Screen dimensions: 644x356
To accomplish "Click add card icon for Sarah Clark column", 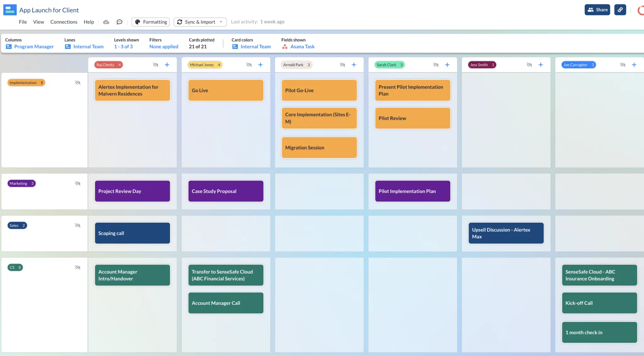I will tap(447, 65).
